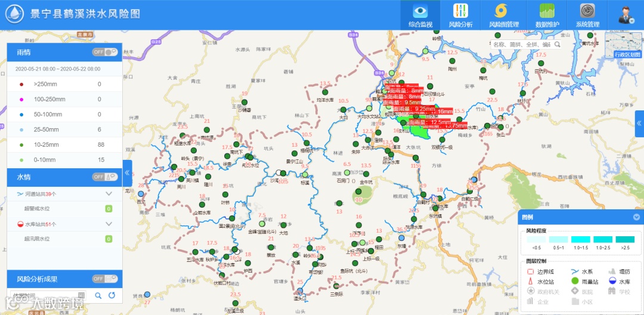Toggle the 风险分析成果 OFF switch
Screen dimensions: 644x315
[x=105, y=279]
